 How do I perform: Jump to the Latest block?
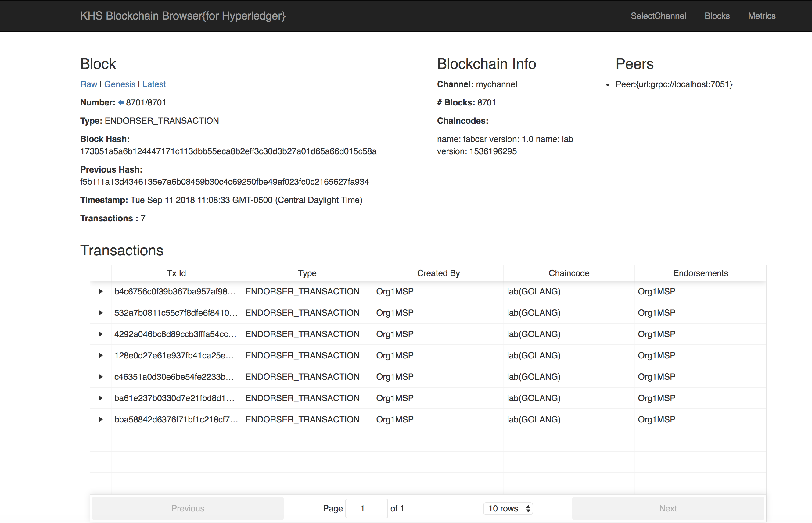(154, 84)
